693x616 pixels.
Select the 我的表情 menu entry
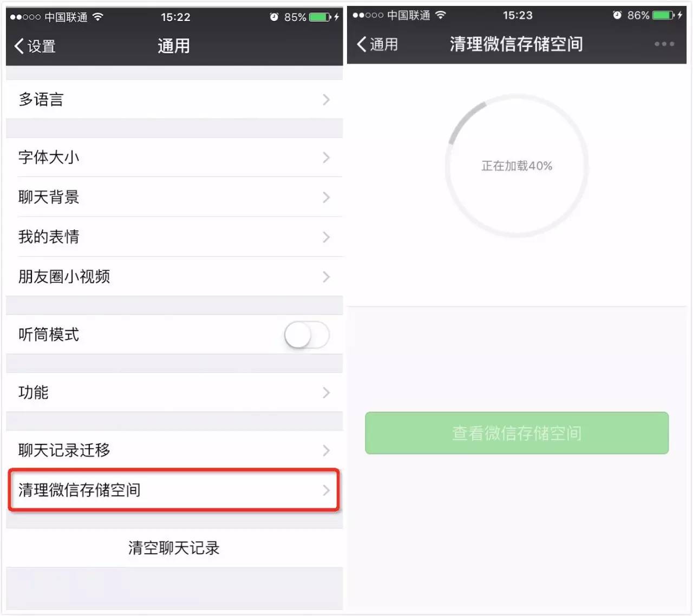pyautogui.click(x=174, y=237)
